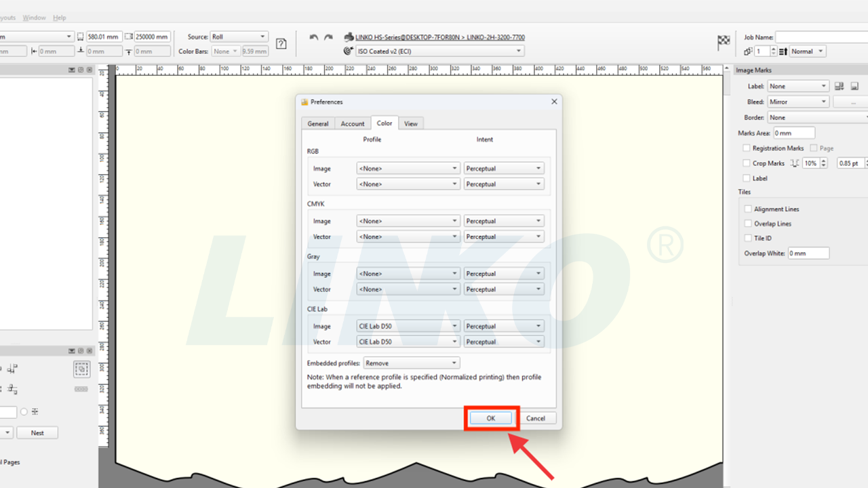Open Embedded profiles Remove dropdown
The image size is (868, 488).
point(412,363)
